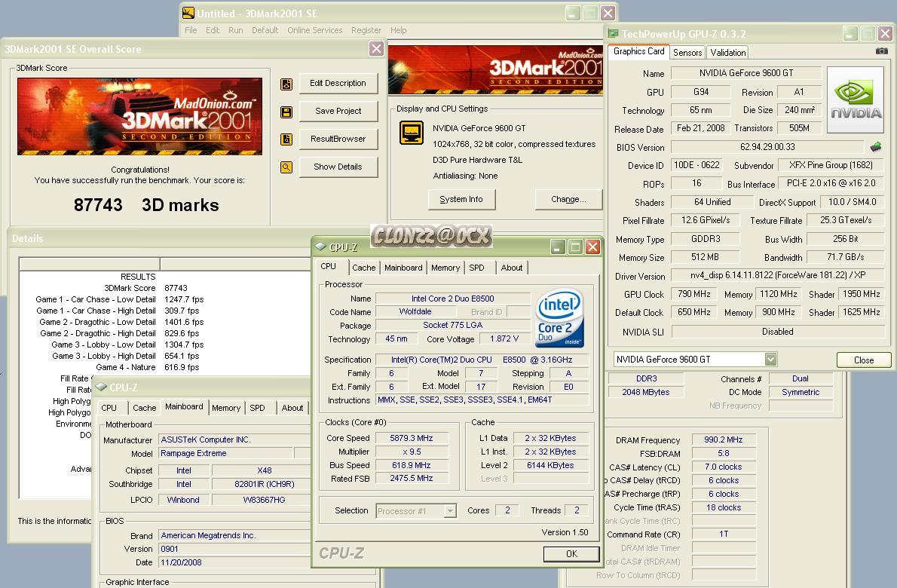Click the Core Speed value 5879.3 MHz
897x588 pixels.
tap(412, 438)
